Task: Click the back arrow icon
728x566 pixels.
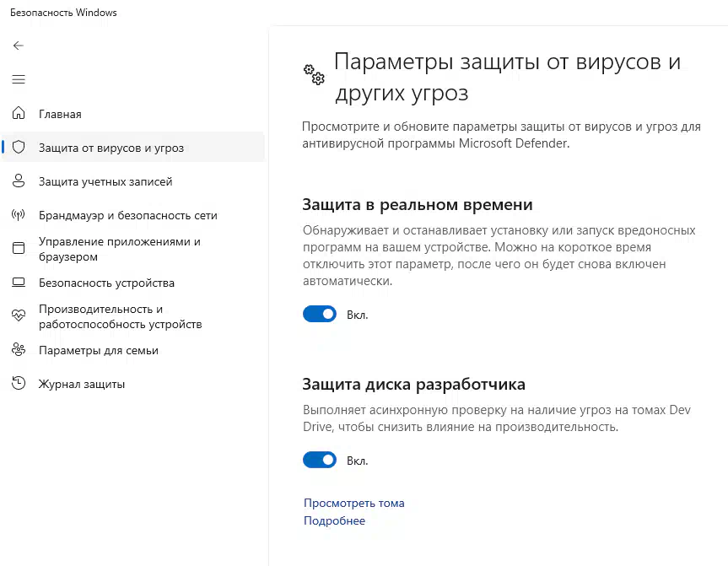Action: click(18, 46)
